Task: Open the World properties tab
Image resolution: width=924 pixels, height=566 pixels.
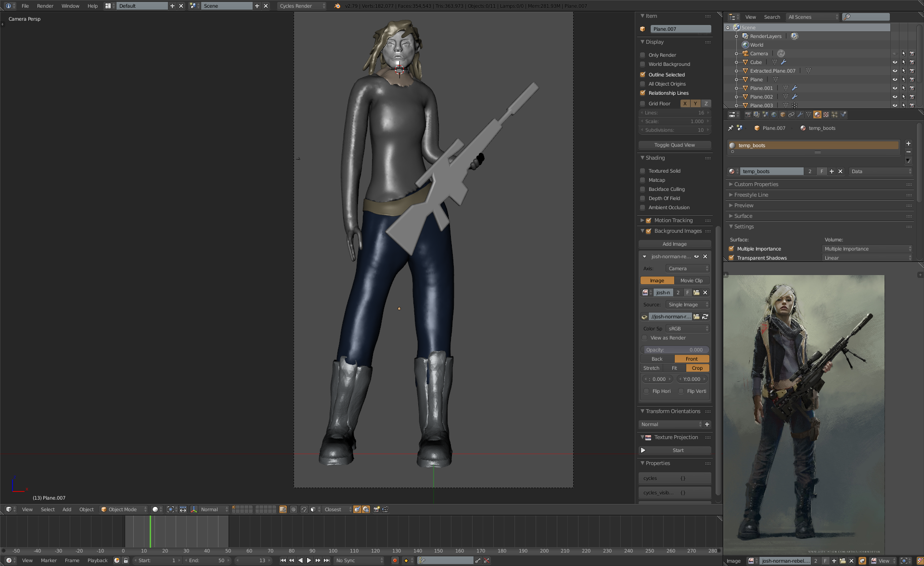Action: (774, 114)
